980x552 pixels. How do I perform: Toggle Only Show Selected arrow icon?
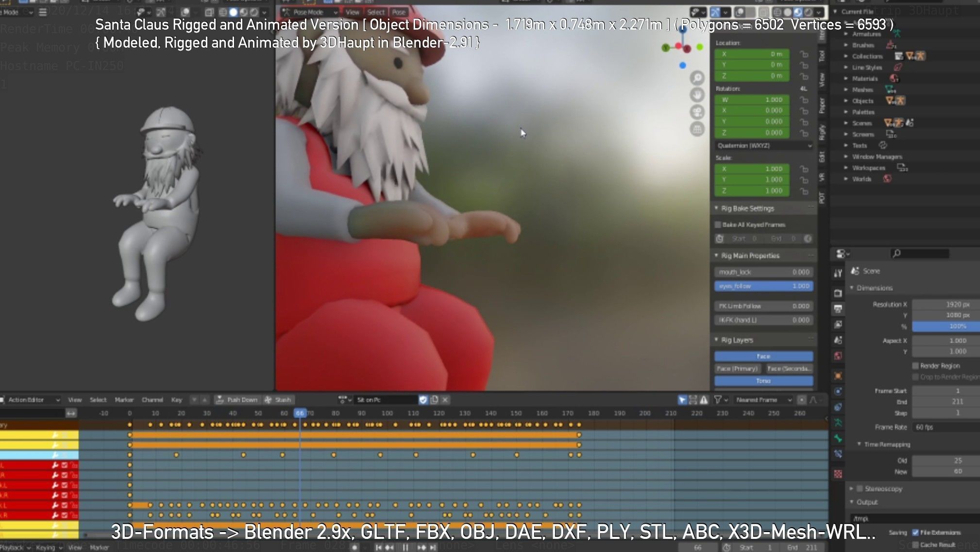pos(682,400)
